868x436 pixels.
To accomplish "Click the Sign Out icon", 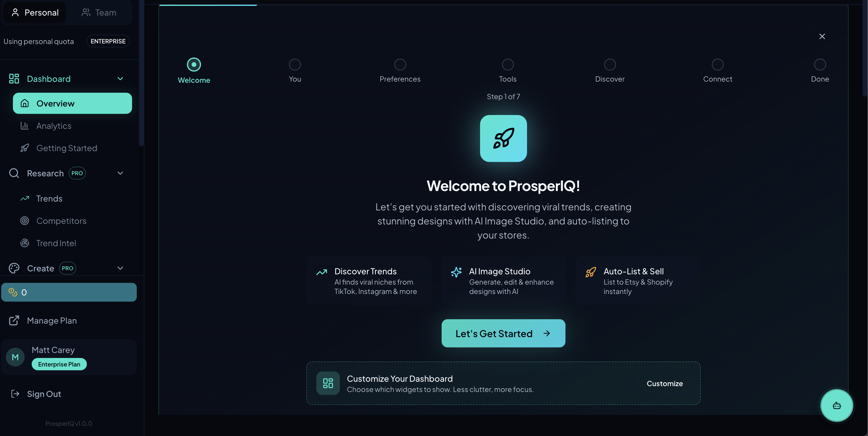I will pyautogui.click(x=15, y=394).
